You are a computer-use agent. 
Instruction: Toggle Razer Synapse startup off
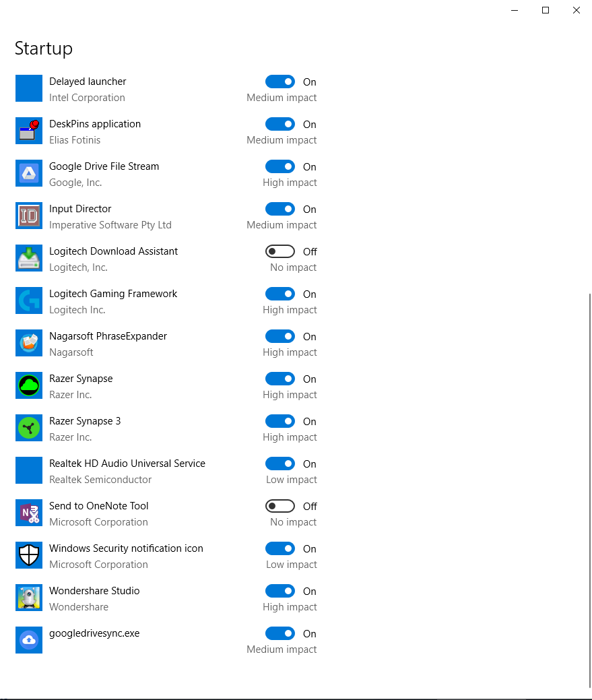280,379
